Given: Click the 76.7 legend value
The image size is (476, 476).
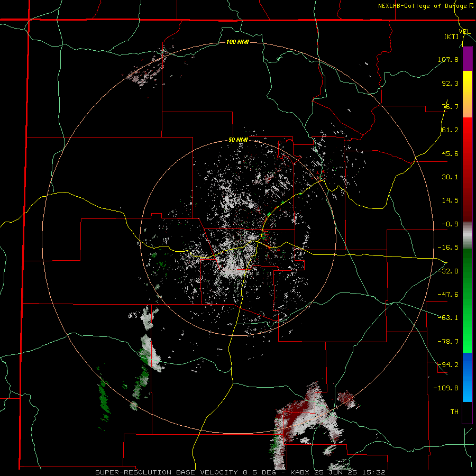Looking at the screenshot, I should [450, 106].
